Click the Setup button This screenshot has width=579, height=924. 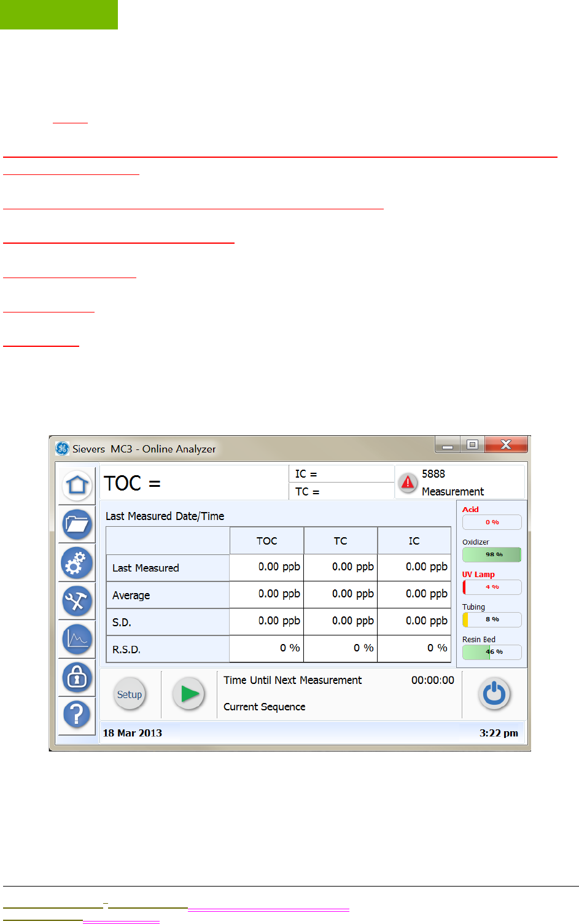(x=130, y=694)
